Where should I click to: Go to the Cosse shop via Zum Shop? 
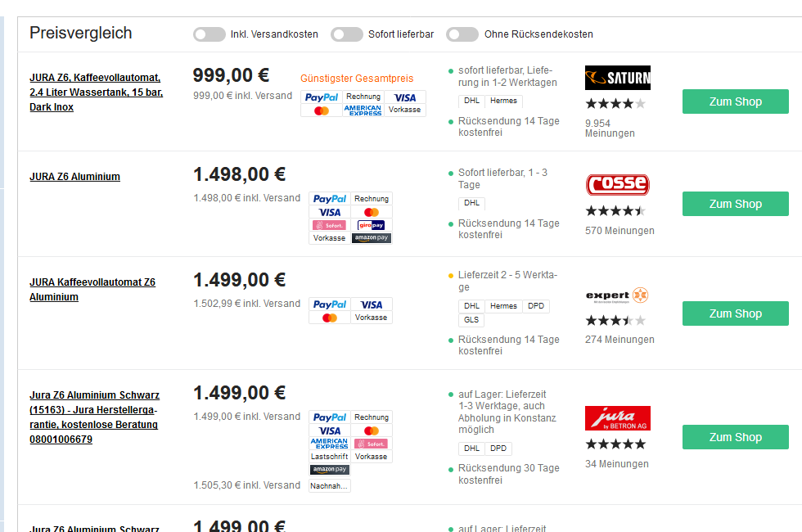[x=735, y=204]
